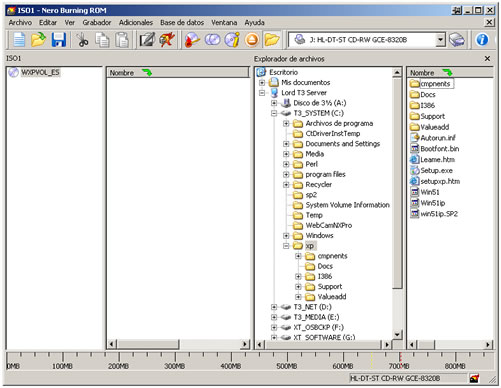Open the Ventana menu
This screenshot has height=388, width=501.
pos(224,23)
